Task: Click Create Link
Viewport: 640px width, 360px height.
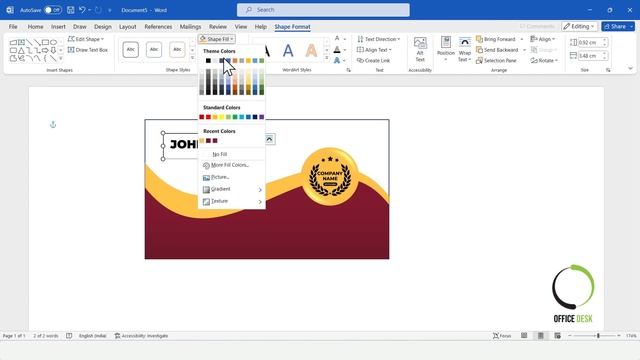Action: pyautogui.click(x=373, y=60)
